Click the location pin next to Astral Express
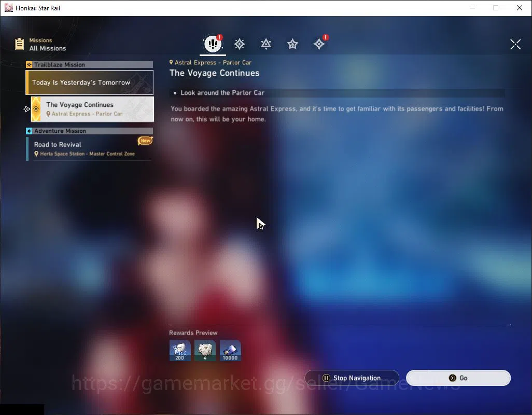 171,62
